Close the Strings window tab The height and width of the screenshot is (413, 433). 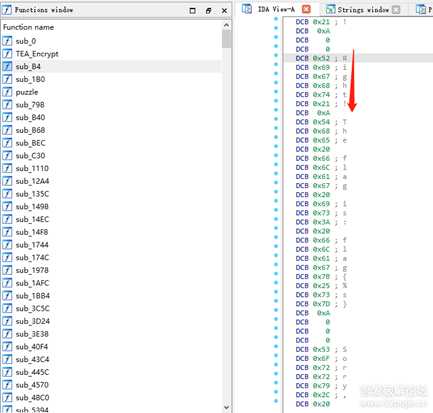(396, 10)
